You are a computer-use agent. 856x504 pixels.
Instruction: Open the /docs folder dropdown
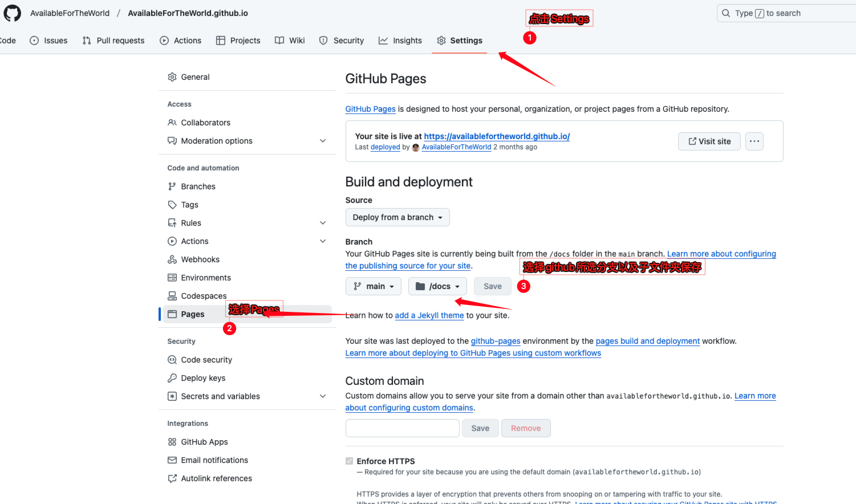point(437,286)
